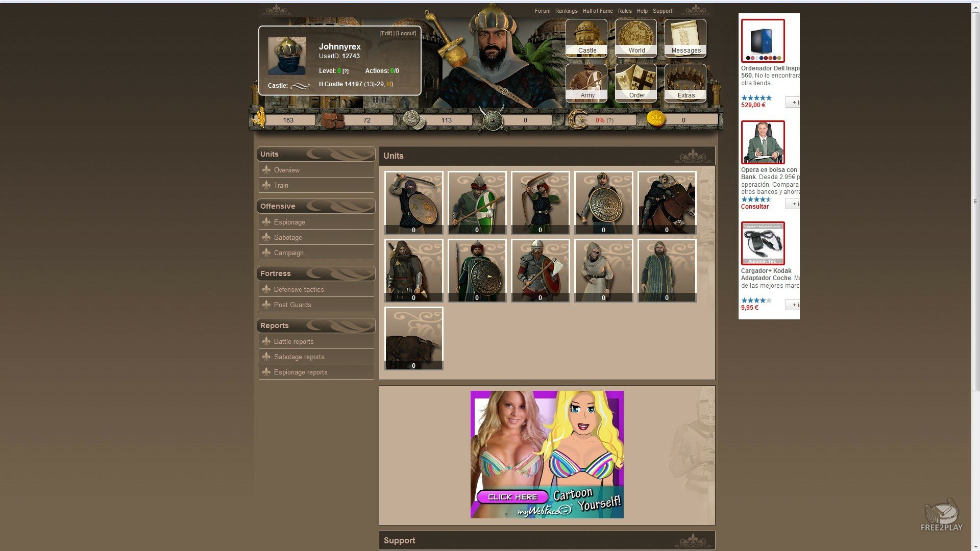This screenshot has width=980, height=551.
Task: Open the Extras crown icon
Action: (685, 83)
